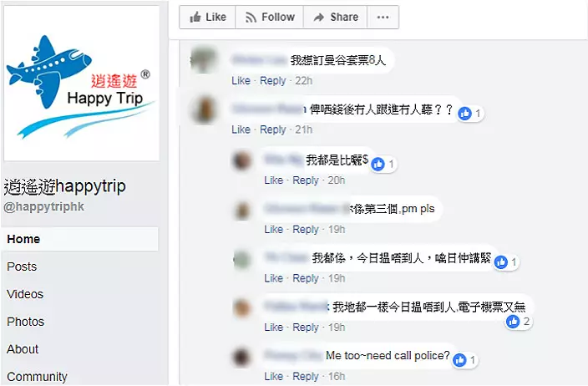Reply to the comment posted 16h ago
This screenshot has height=386, width=588.
[306, 376]
